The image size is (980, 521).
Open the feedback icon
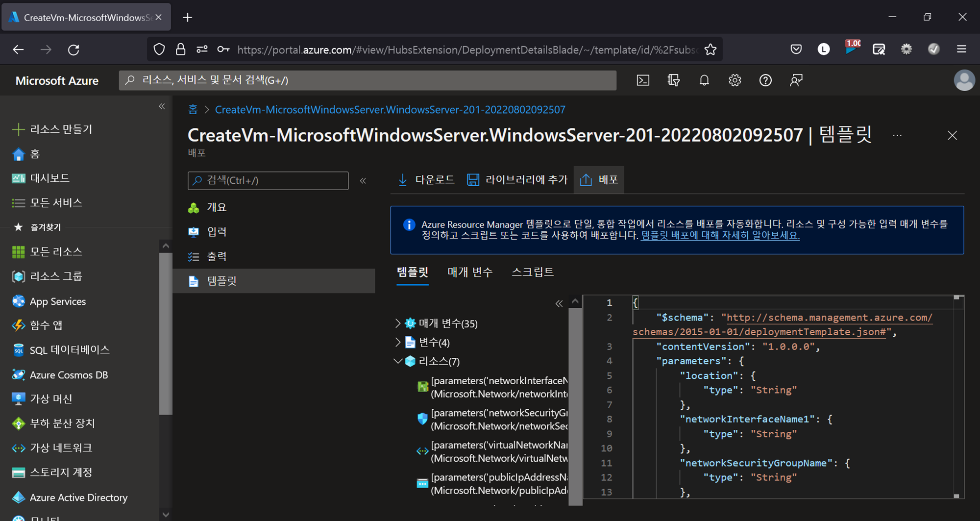coord(796,80)
